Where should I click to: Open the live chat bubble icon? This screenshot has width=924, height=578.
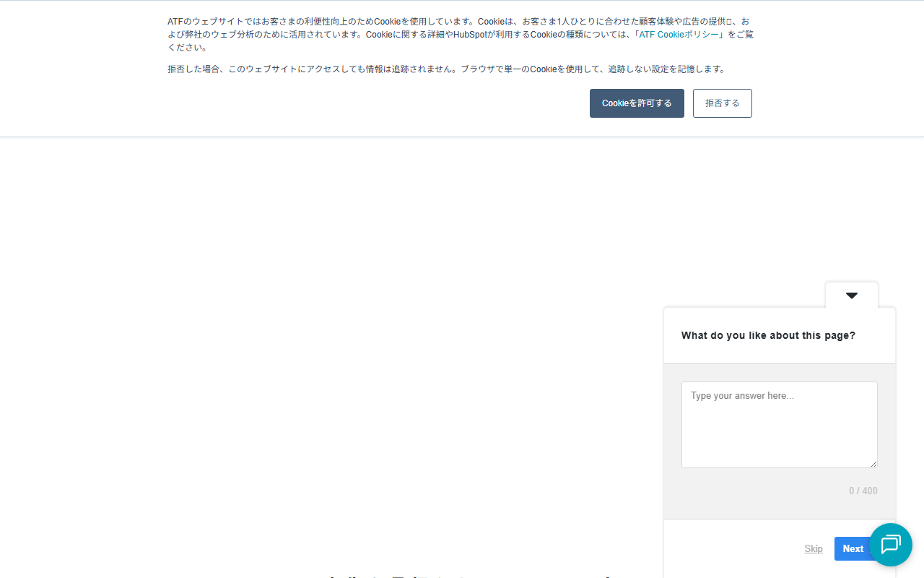pyautogui.click(x=891, y=545)
